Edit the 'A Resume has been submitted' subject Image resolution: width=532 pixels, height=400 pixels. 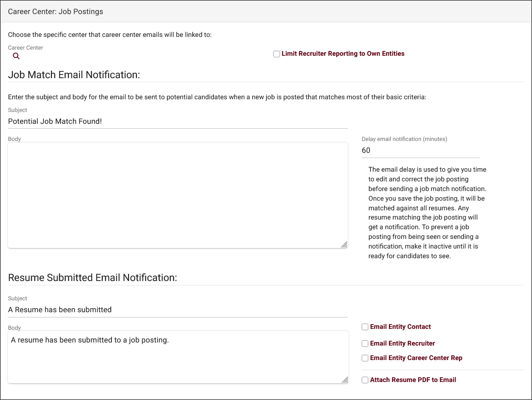pyautogui.click(x=177, y=310)
